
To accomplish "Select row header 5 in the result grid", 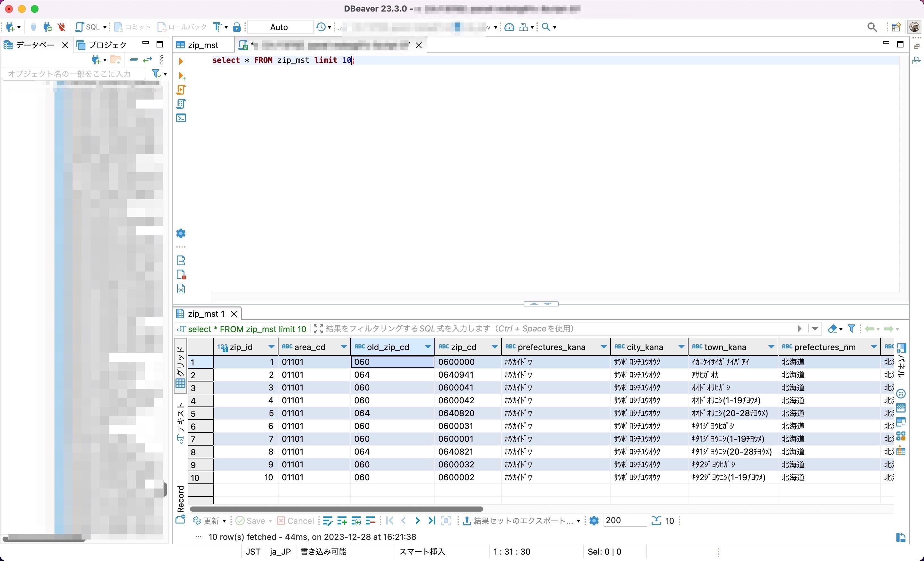I will [x=201, y=414].
